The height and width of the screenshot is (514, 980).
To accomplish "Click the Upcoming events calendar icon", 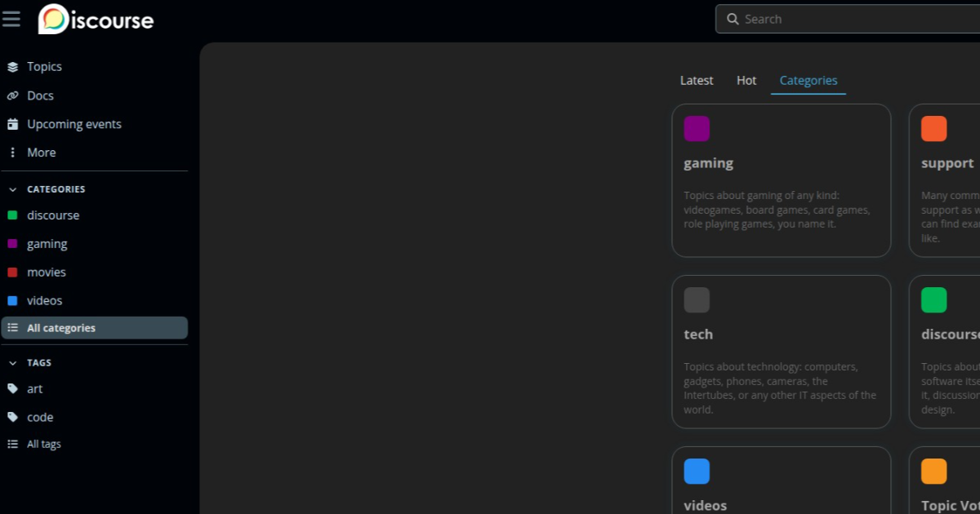I will (12, 124).
